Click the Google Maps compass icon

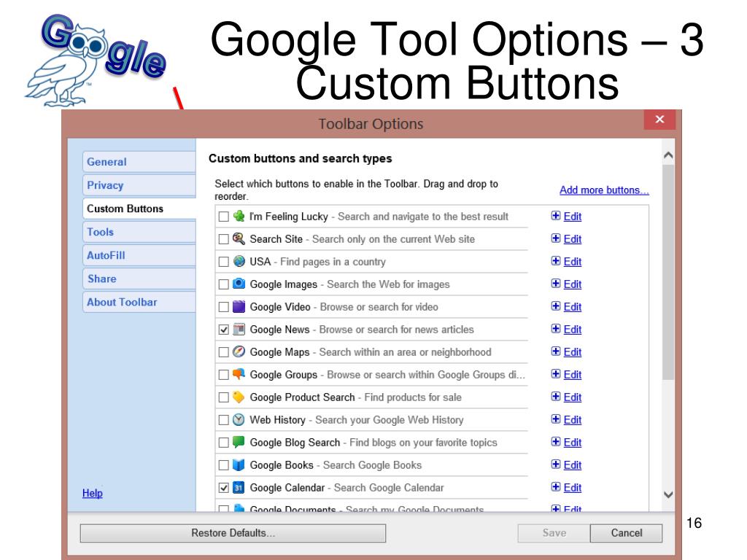[x=239, y=352]
